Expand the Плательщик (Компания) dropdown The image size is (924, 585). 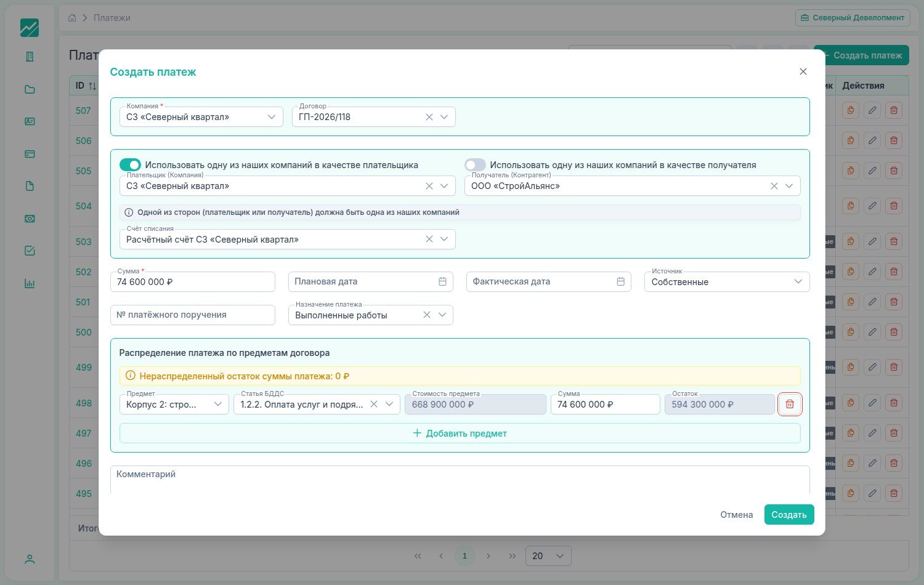[444, 186]
